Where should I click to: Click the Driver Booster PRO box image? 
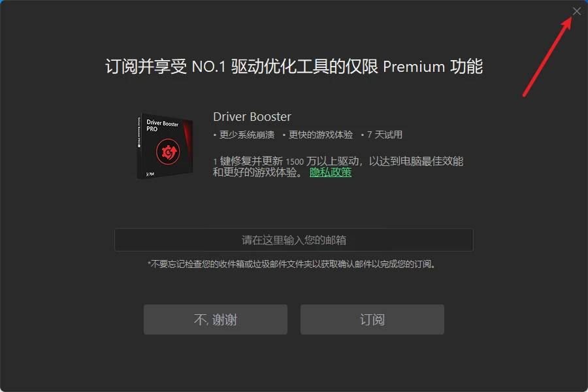(165, 146)
